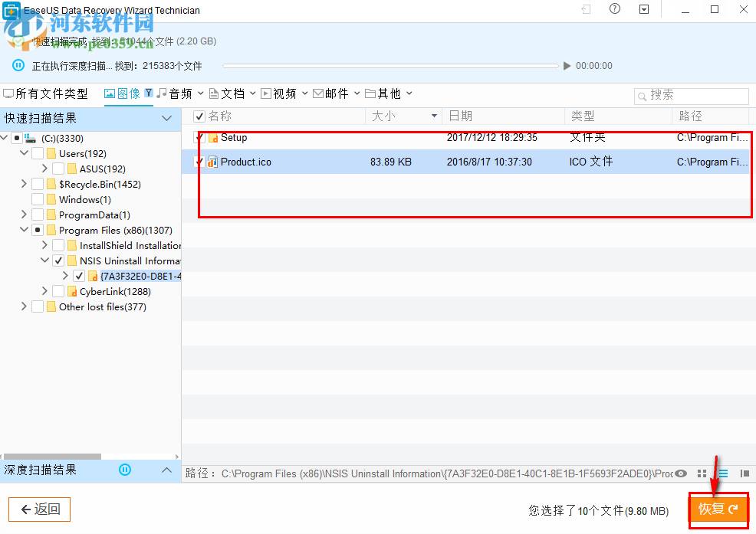756x534 pixels.
Task: Toggle the preview pane layout icon
Action: (x=744, y=473)
